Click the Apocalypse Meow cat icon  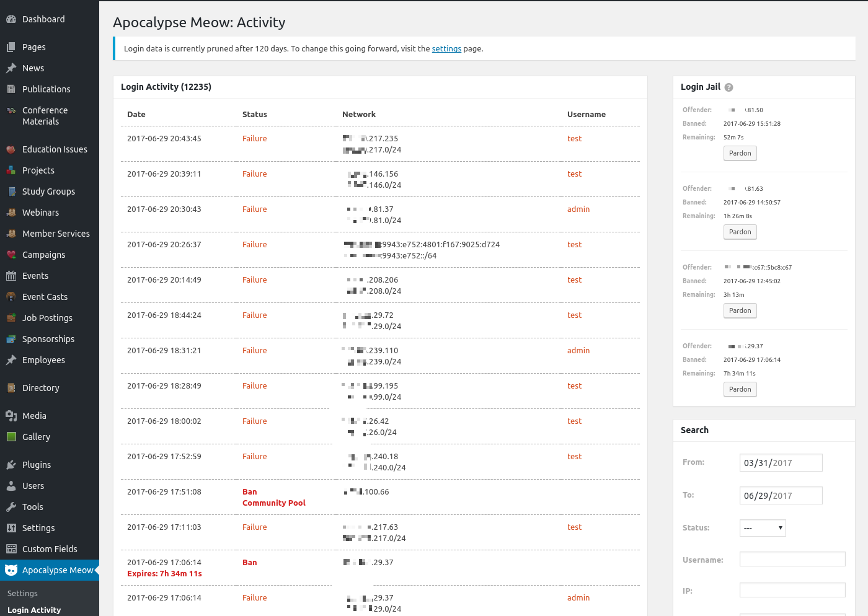click(11, 570)
